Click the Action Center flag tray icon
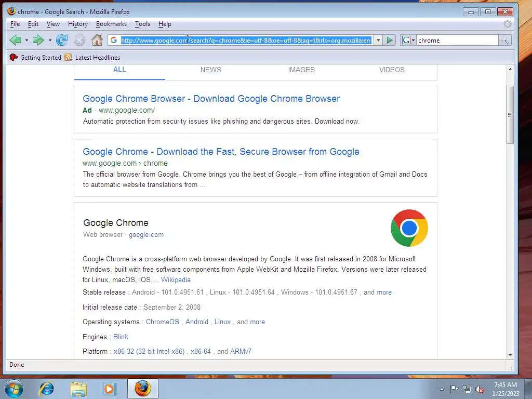Screen dimensions: 532x399 [454, 389]
